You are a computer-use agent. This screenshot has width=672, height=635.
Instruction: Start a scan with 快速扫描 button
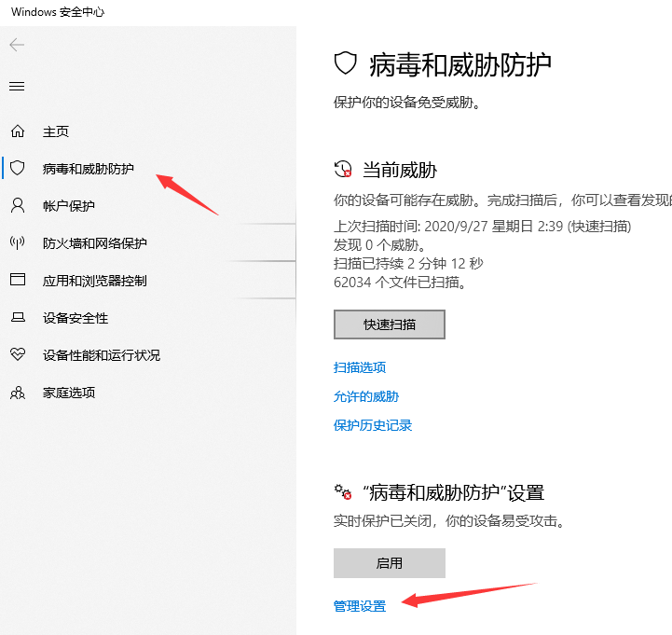pos(389,324)
